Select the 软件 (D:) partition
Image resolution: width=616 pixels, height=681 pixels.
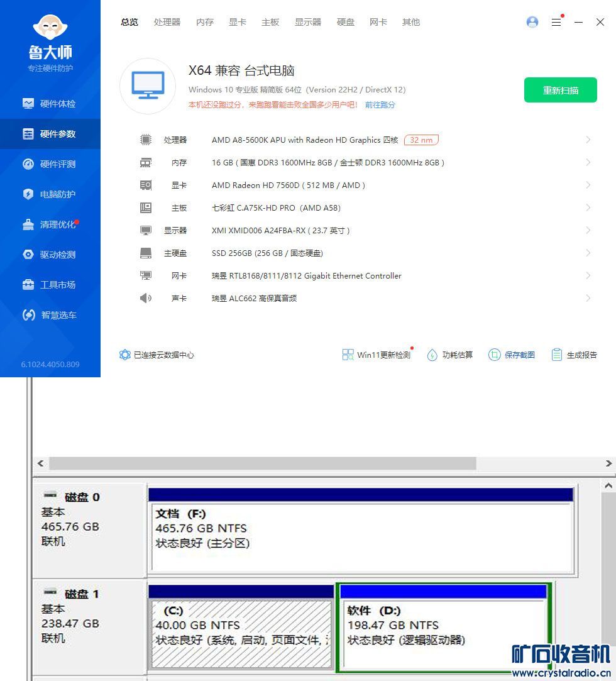pos(443,627)
